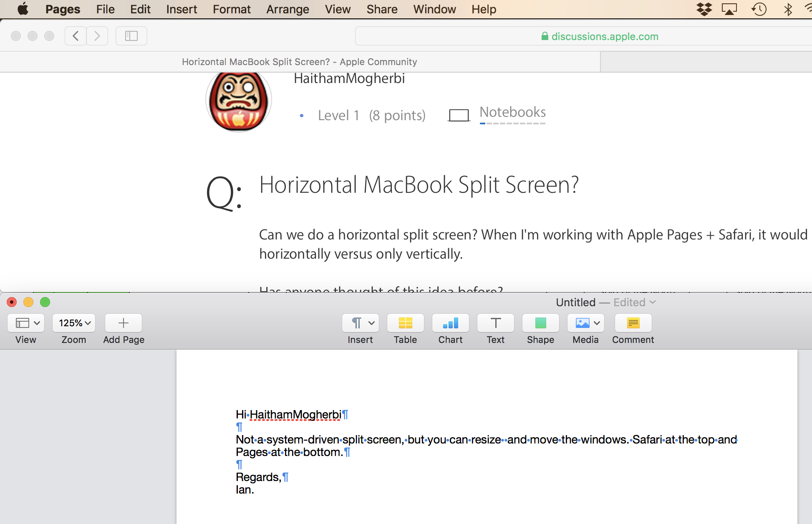Screen dimensions: 812x524
Task: Open the Arrange menu
Action: pyautogui.click(x=287, y=9)
